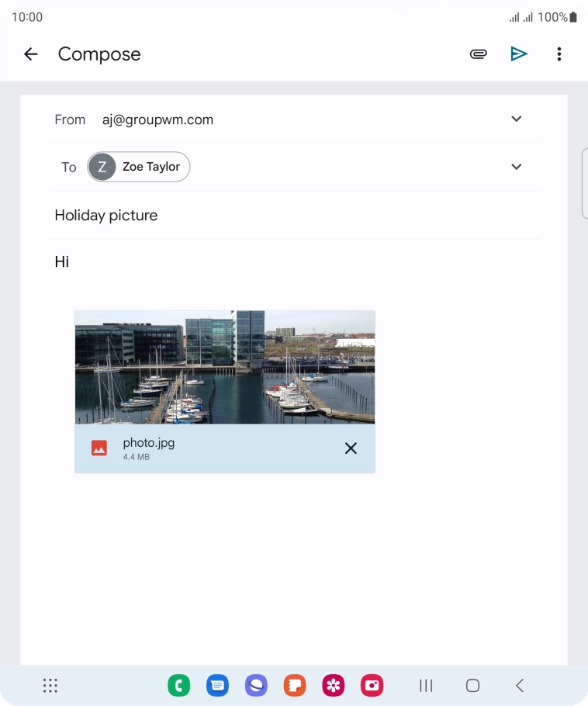Open the marina photo attachment preview
Screen dimensions: 588x706
click(x=224, y=367)
